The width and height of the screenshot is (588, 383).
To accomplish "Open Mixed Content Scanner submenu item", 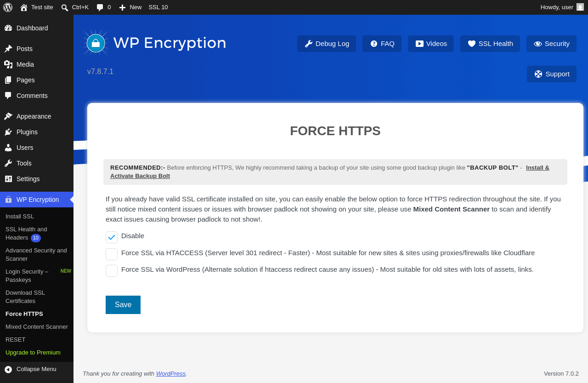I will tap(37, 327).
